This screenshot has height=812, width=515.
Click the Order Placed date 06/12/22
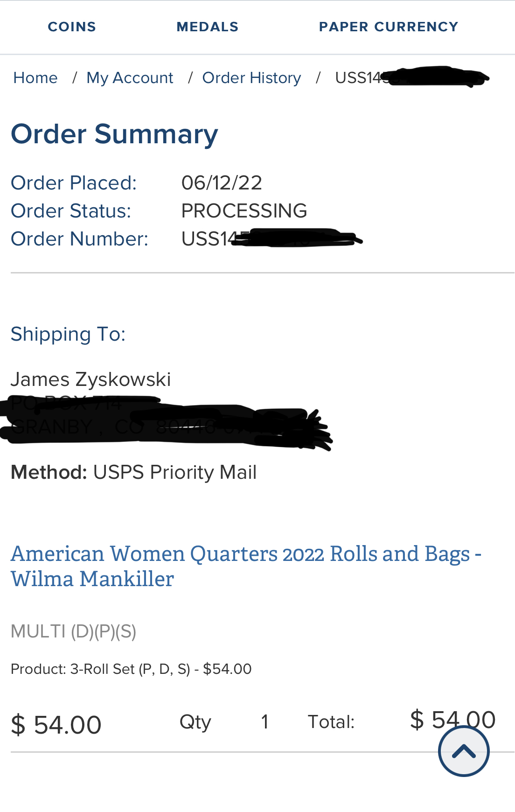(222, 182)
